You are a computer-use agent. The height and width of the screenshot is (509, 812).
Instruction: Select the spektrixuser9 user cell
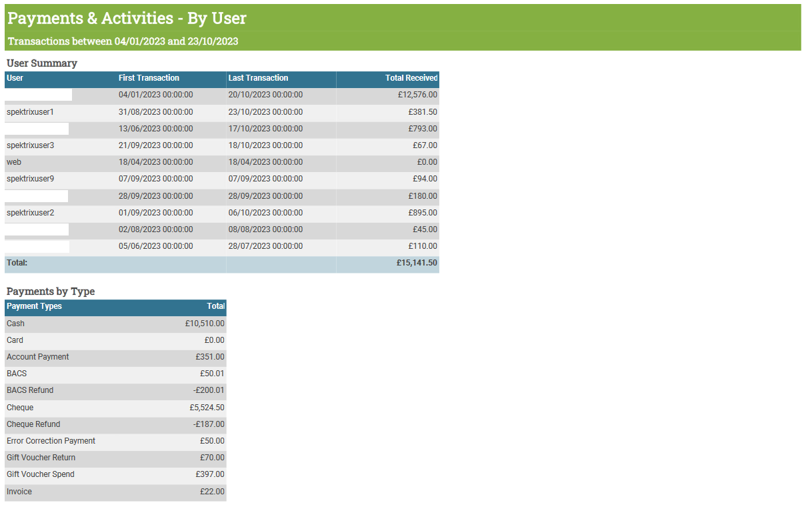point(30,179)
